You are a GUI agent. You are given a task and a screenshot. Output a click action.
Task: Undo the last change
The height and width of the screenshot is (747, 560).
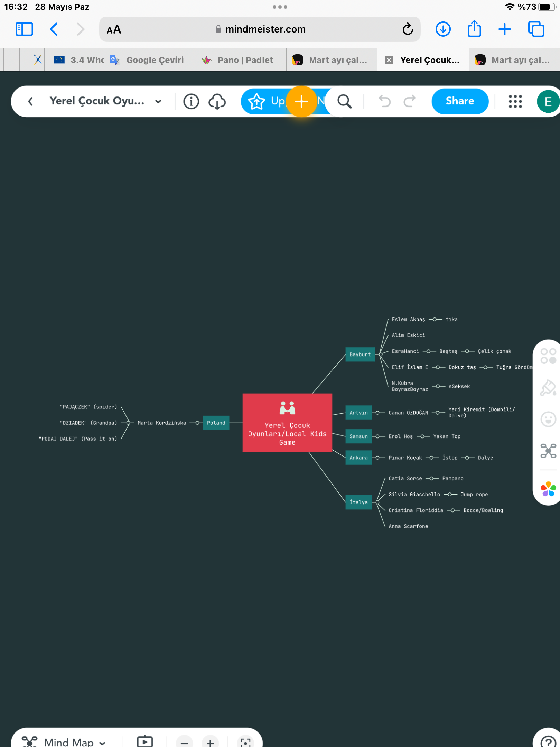tap(384, 101)
